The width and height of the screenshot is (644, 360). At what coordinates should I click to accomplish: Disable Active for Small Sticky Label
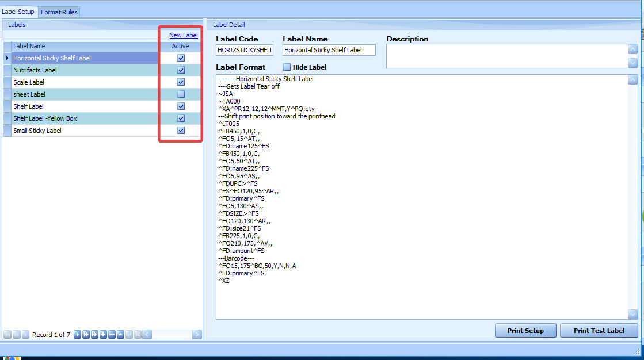181,131
